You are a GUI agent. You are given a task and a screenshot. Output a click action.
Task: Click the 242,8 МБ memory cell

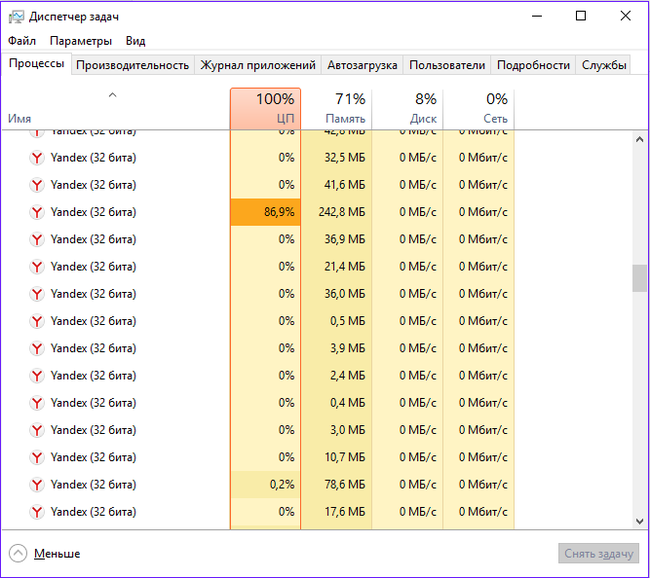point(336,212)
